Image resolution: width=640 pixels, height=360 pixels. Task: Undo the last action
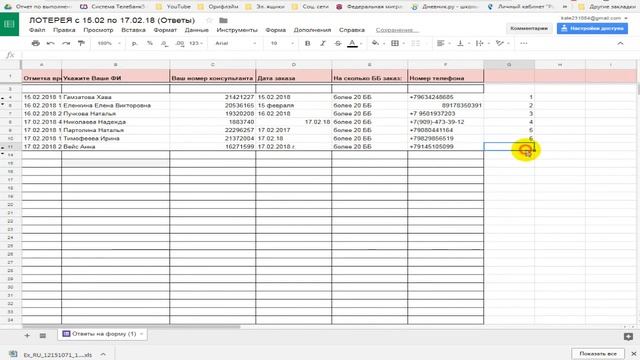tap(51, 43)
